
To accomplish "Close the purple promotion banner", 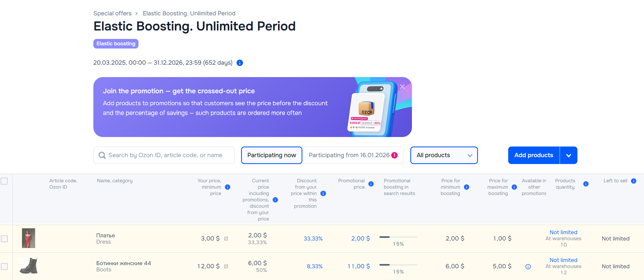I will (402, 87).
